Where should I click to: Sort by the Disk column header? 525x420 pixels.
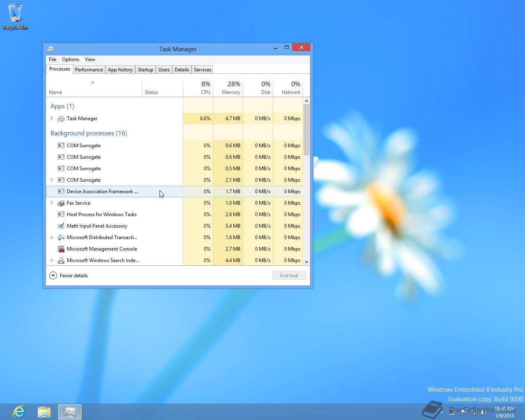(x=258, y=88)
